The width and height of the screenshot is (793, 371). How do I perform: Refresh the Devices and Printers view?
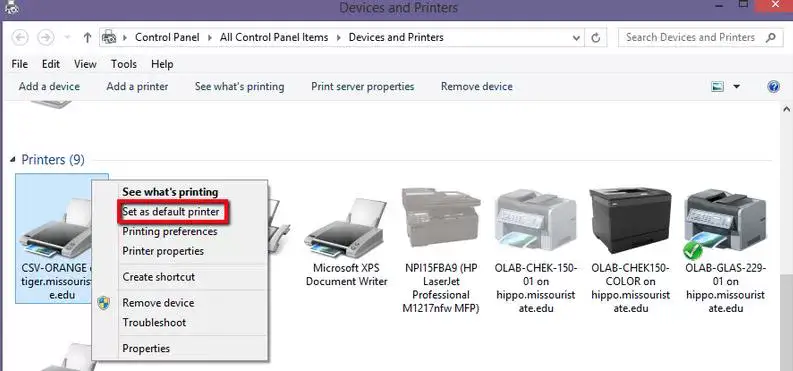click(x=596, y=37)
